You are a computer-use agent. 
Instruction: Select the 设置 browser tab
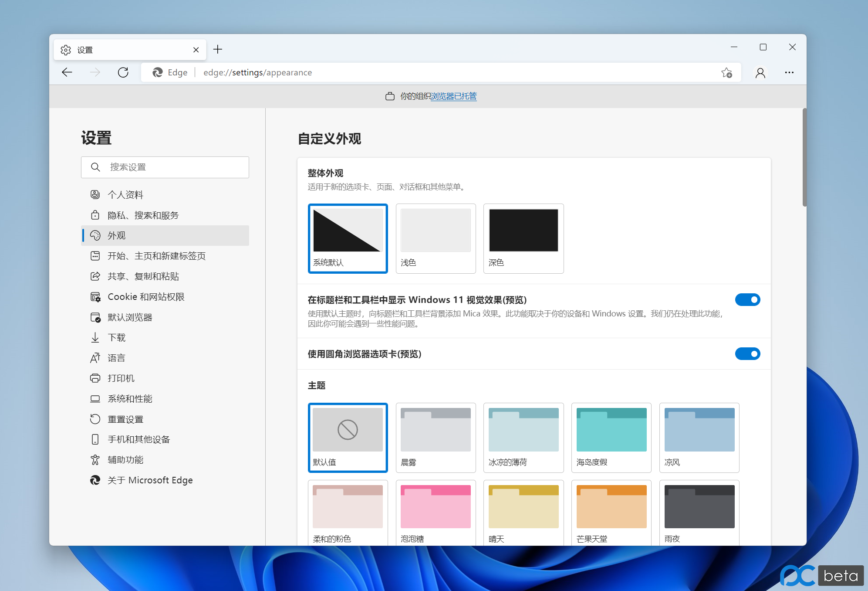(x=130, y=50)
